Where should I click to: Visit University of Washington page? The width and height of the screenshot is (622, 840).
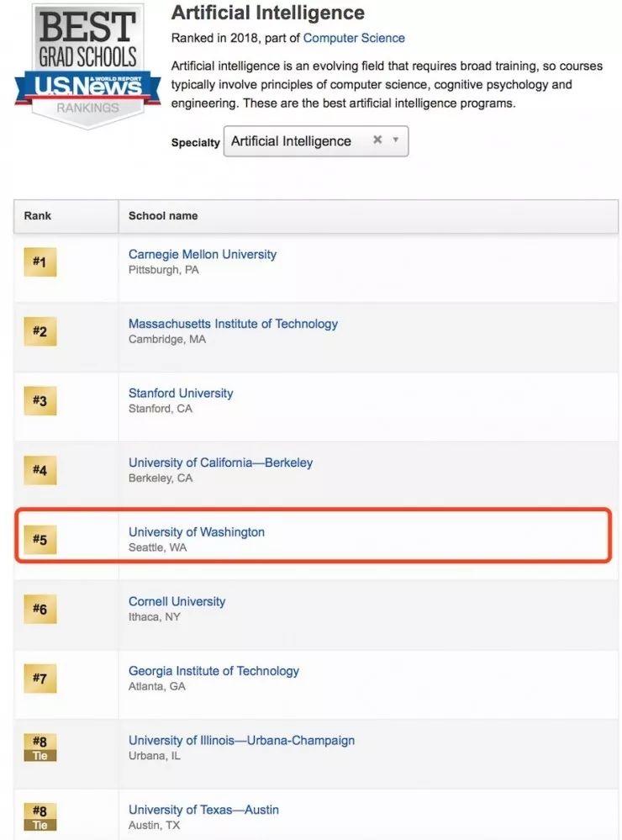click(197, 532)
